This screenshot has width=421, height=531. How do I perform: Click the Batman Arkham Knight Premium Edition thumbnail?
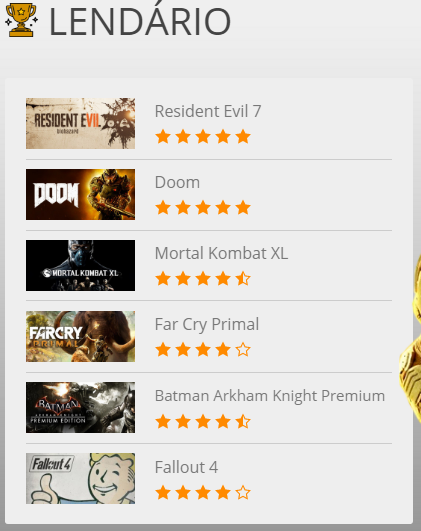[x=80, y=407]
